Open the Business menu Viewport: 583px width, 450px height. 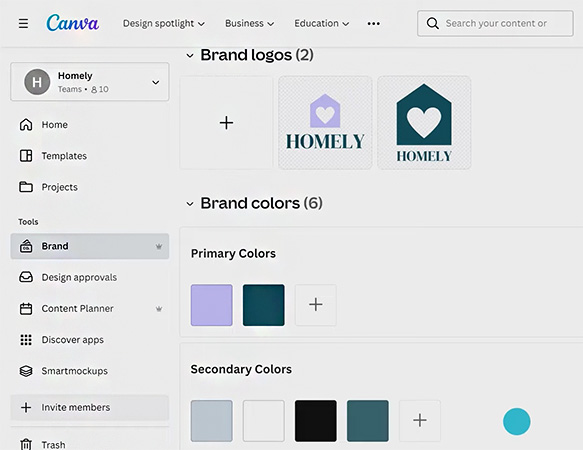pos(249,23)
